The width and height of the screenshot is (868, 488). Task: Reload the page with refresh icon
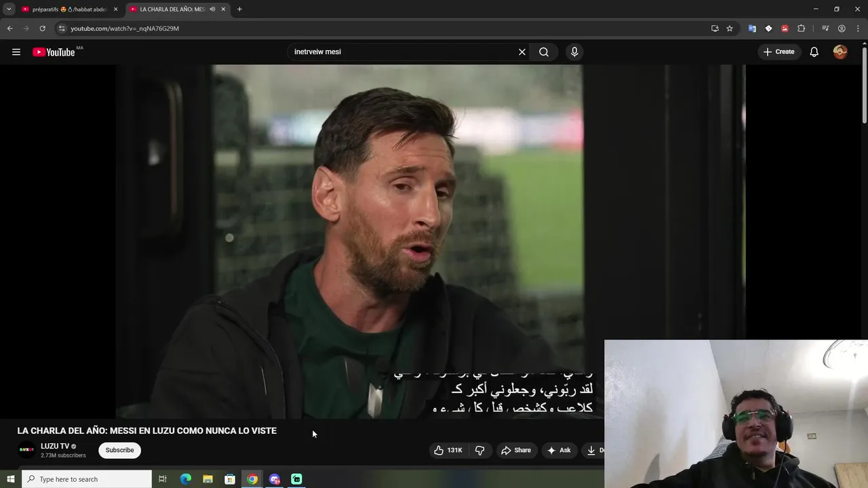pos(42,28)
